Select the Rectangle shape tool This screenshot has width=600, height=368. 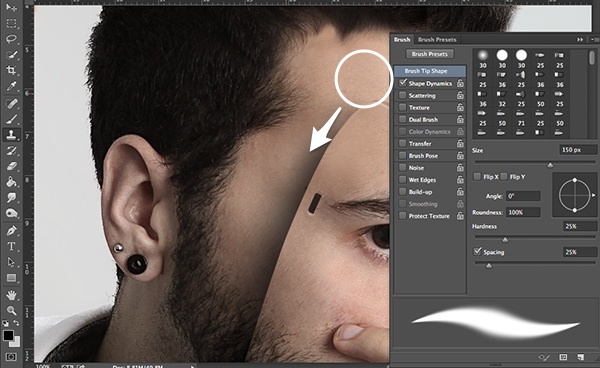pyautogui.click(x=11, y=278)
